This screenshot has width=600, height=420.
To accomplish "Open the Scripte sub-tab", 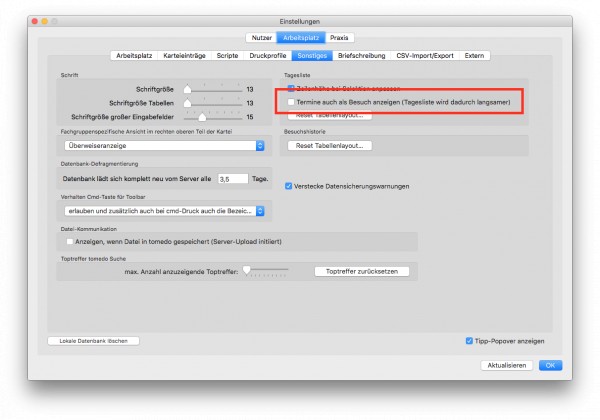I will tap(227, 55).
